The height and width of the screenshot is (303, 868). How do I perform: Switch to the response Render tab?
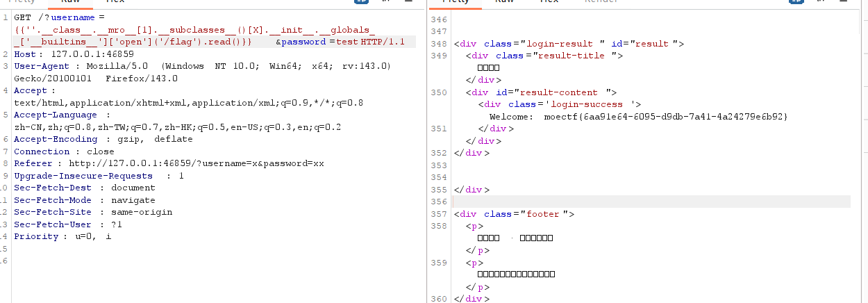[x=601, y=2]
